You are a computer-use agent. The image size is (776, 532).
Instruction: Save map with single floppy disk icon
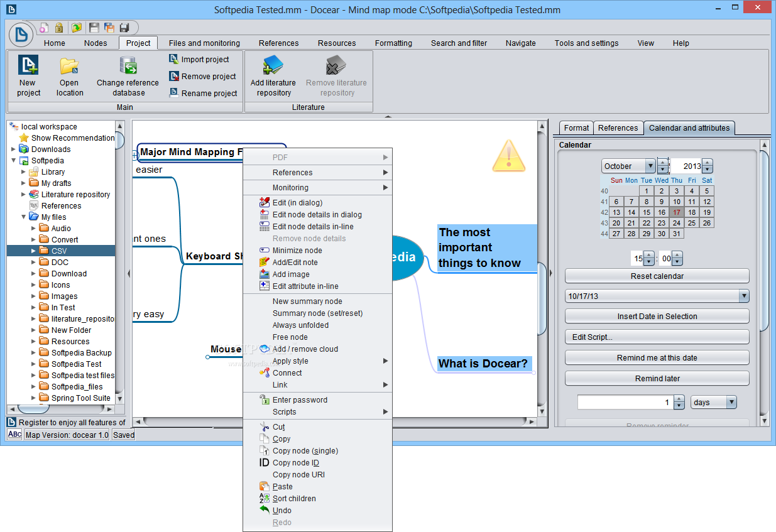[x=94, y=28]
